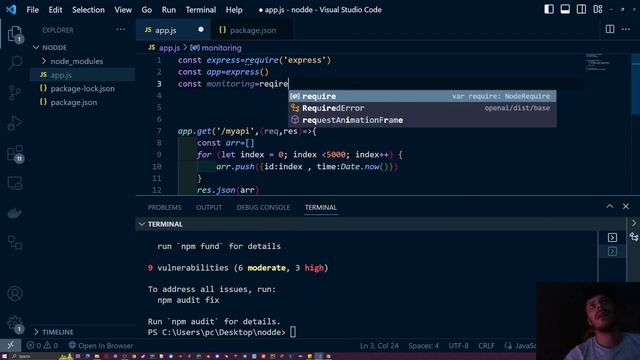Image resolution: width=640 pixels, height=360 pixels.
Task: Open the Terminal menu
Action: pyautogui.click(x=200, y=10)
